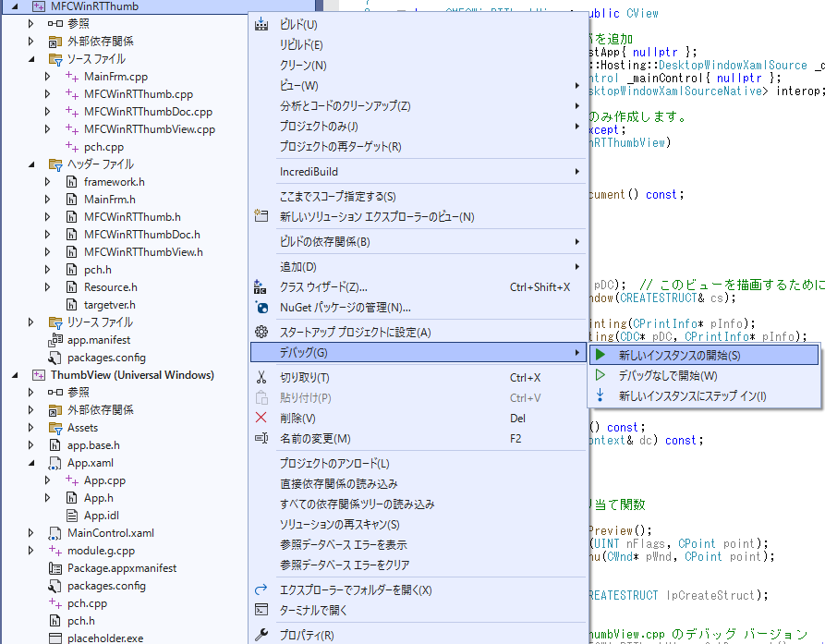825x644 pixels.
Task: Collapse the ソース ファイル folder
Action: click(x=31, y=59)
